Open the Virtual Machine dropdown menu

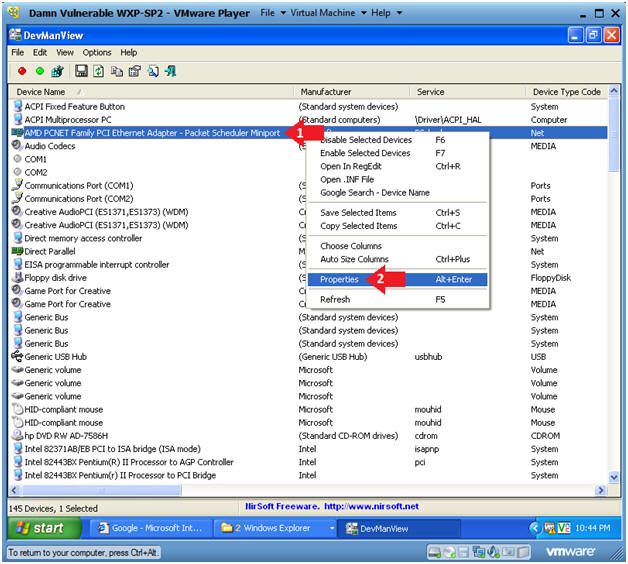tap(328, 13)
